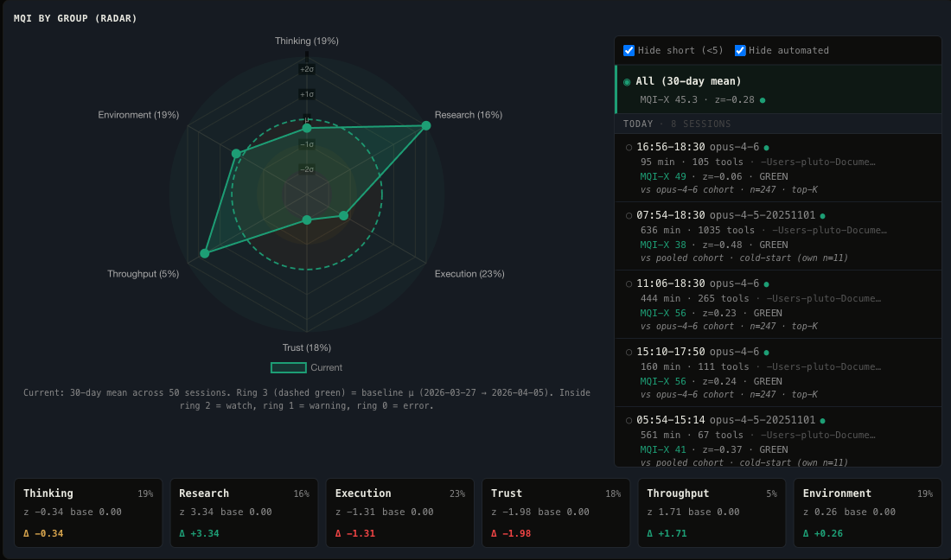The height and width of the screenshot is (560, 951).
Task: Click the 636 min · 1035 tools text
Action: click(698, 230)
